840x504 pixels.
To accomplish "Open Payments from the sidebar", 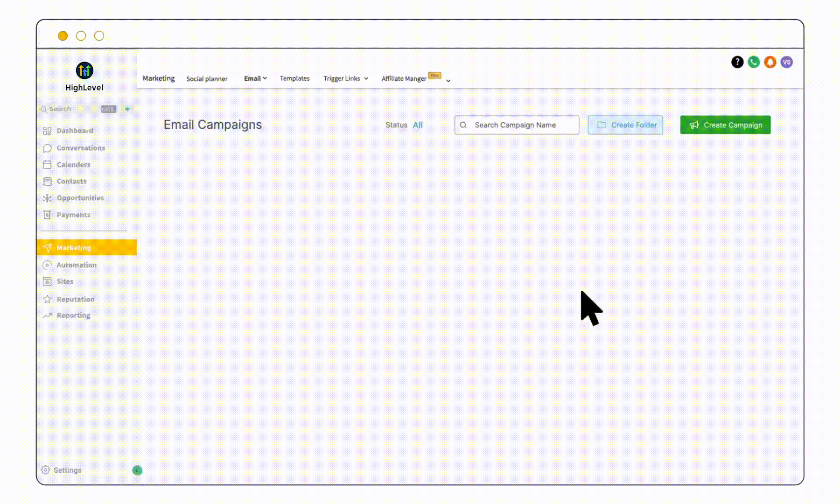I will click(47, 215).
